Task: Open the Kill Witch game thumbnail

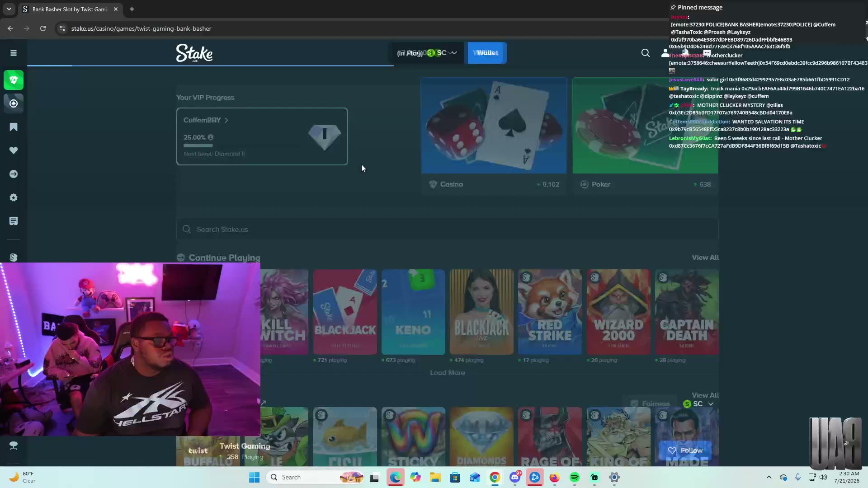Action: [284, 312]
